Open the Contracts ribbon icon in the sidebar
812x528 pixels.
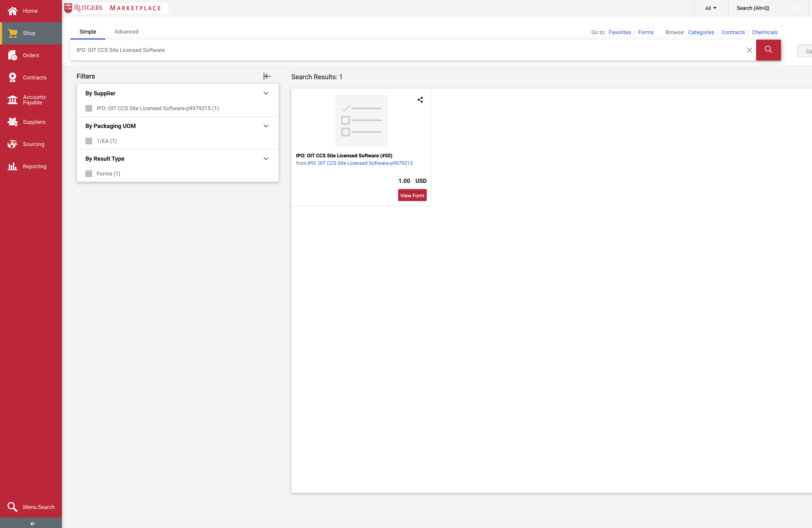click(13, 78)
